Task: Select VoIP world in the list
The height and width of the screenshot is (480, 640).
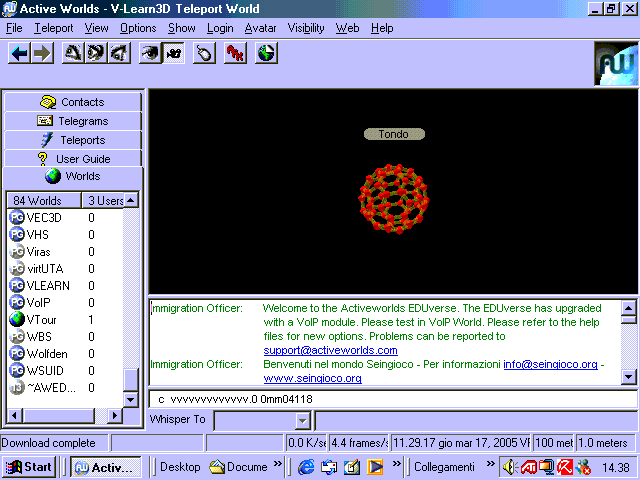Action: pyautogui.click(x=65, y=302)
